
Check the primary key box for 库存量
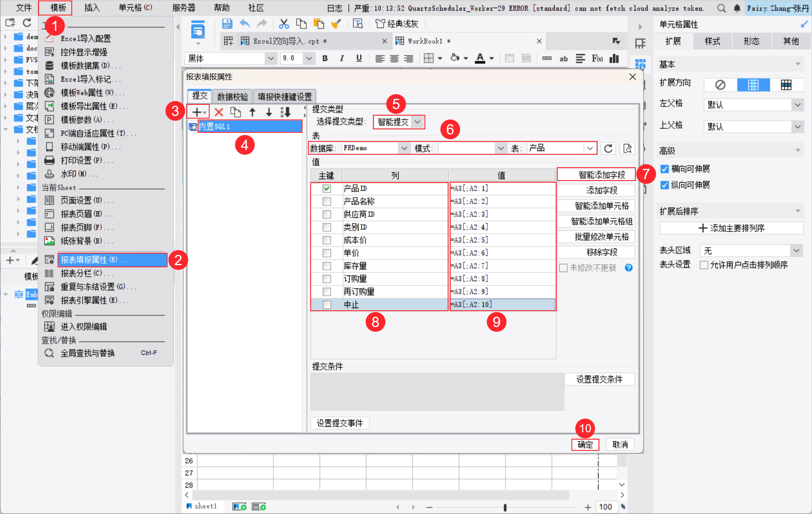327,266
